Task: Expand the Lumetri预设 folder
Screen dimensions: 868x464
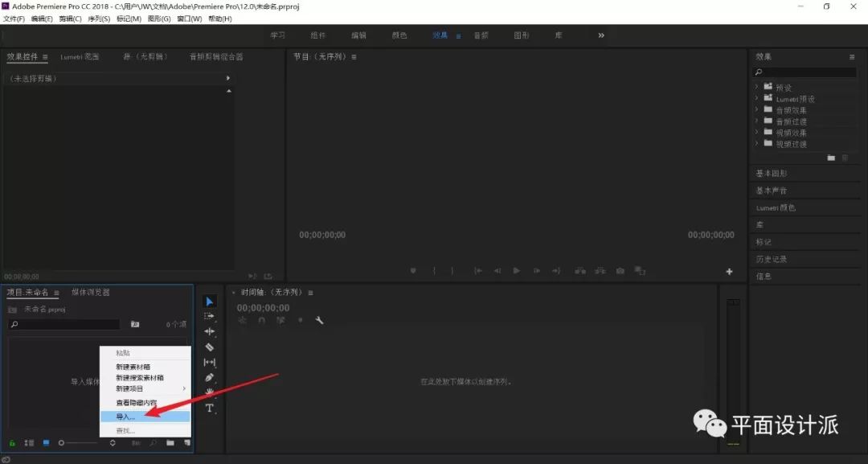Action: point(757,99)
